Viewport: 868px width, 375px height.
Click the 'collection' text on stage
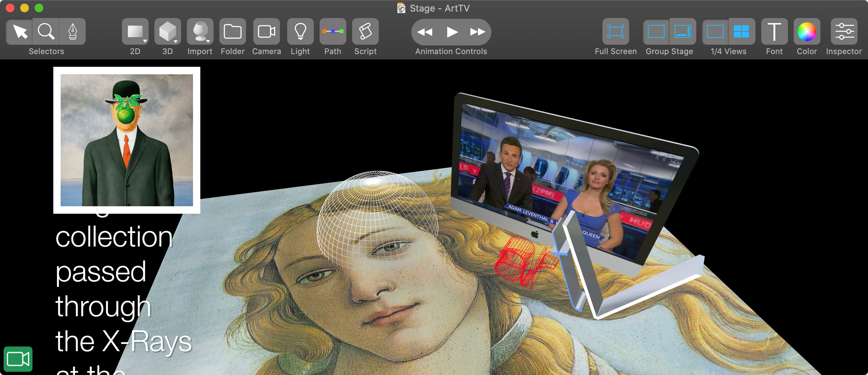pos(114,237)
